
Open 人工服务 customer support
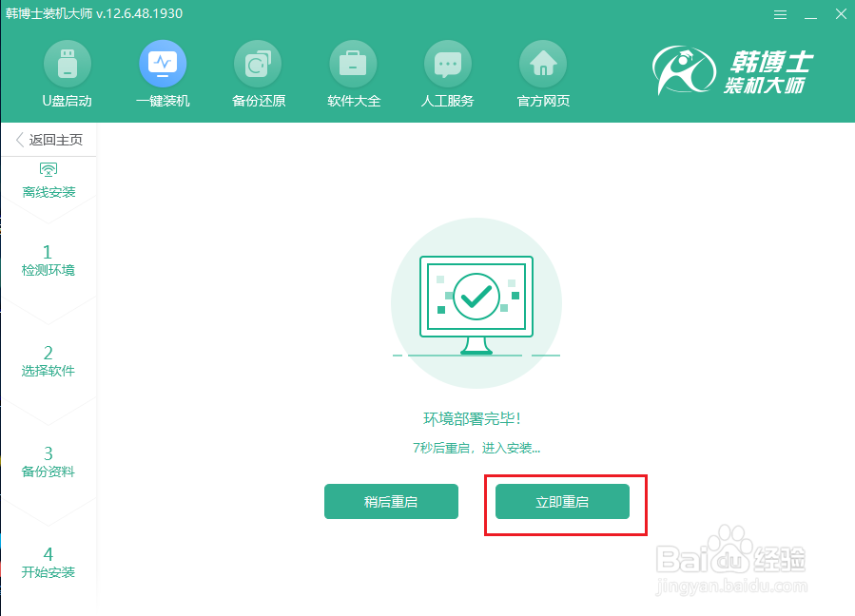click(x=447, y=73)
